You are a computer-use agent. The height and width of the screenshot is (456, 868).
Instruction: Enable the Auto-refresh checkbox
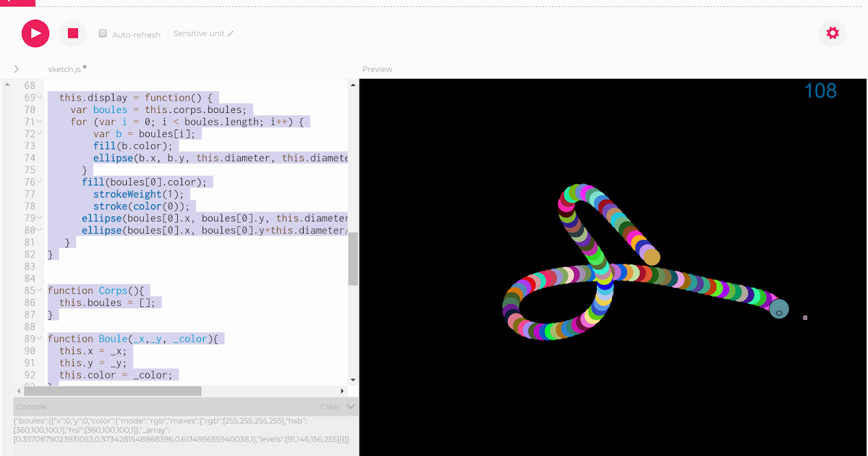(x=102, y=33)
